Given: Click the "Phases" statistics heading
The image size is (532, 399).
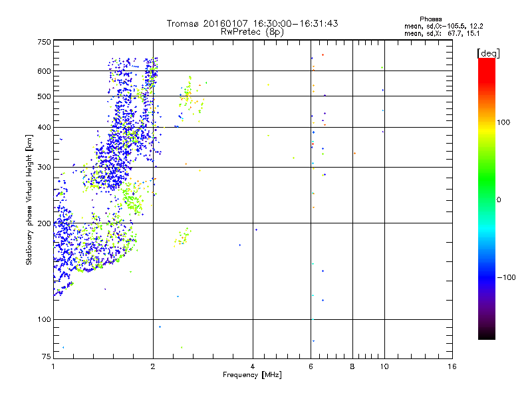Looking at the screenshot, I should tap(430, 19).
